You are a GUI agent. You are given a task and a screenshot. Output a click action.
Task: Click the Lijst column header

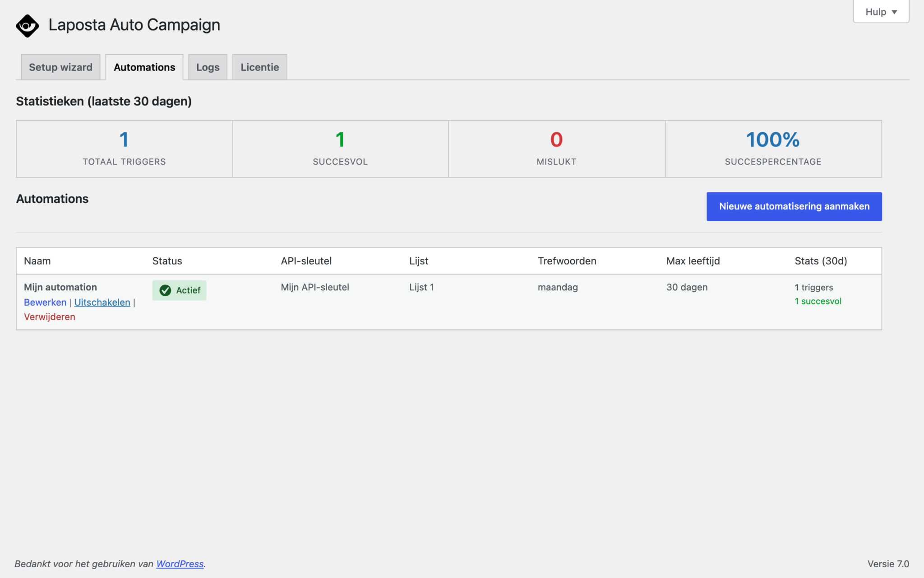pos(419,261)
